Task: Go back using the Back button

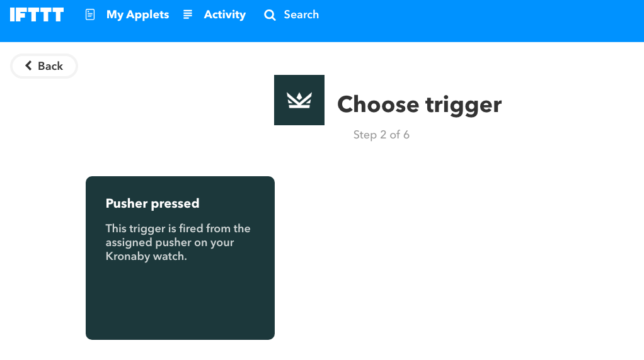Action: pyautogui.click(x=44, y=66)
